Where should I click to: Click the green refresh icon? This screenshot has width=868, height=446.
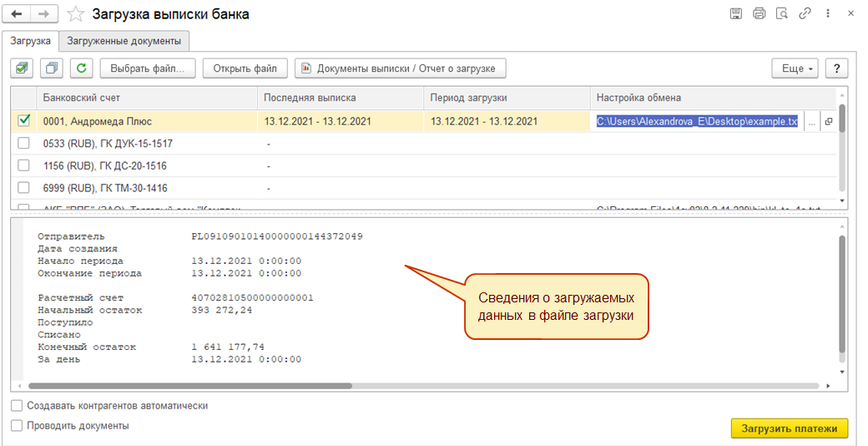(x=82, y=68)
